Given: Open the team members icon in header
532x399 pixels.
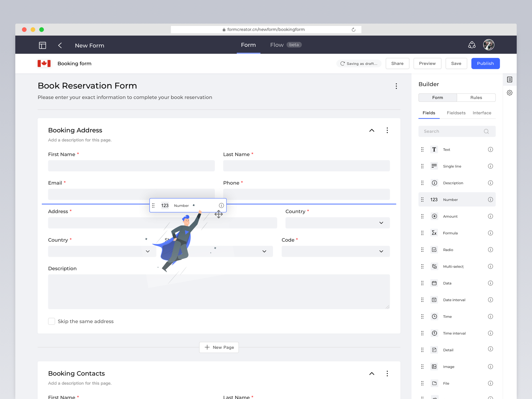Looking at the screenshot, I should coord(472,45).
